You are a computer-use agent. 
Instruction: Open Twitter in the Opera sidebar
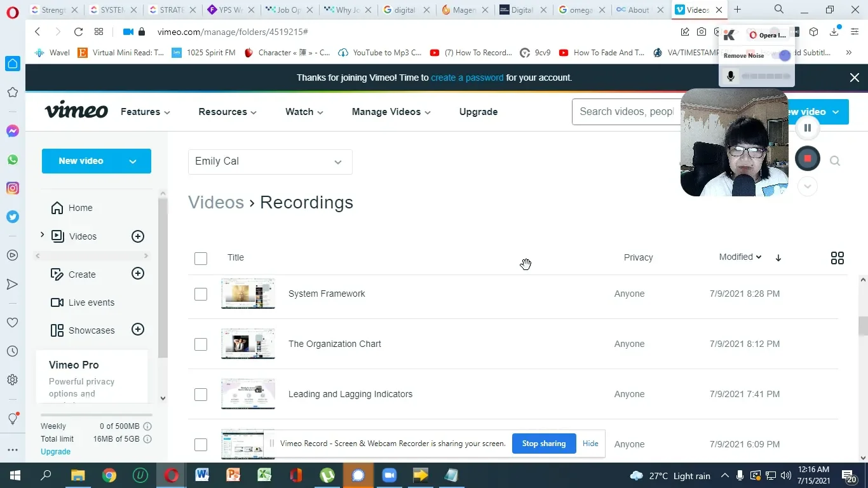[x=12, y=217]
